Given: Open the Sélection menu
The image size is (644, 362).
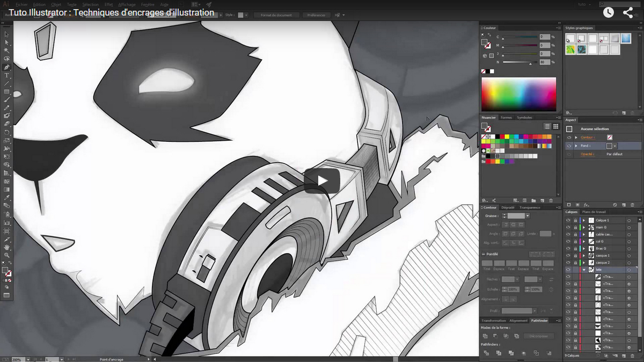Looking at the screenshot, I should 91,4.
